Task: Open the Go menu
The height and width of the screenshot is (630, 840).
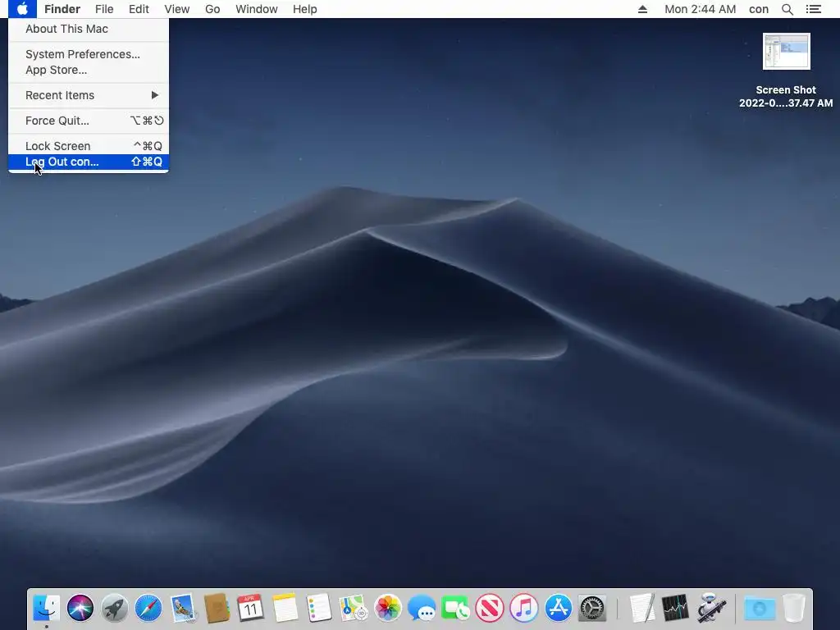Action: pyautogui.click(x=212, y=9)
